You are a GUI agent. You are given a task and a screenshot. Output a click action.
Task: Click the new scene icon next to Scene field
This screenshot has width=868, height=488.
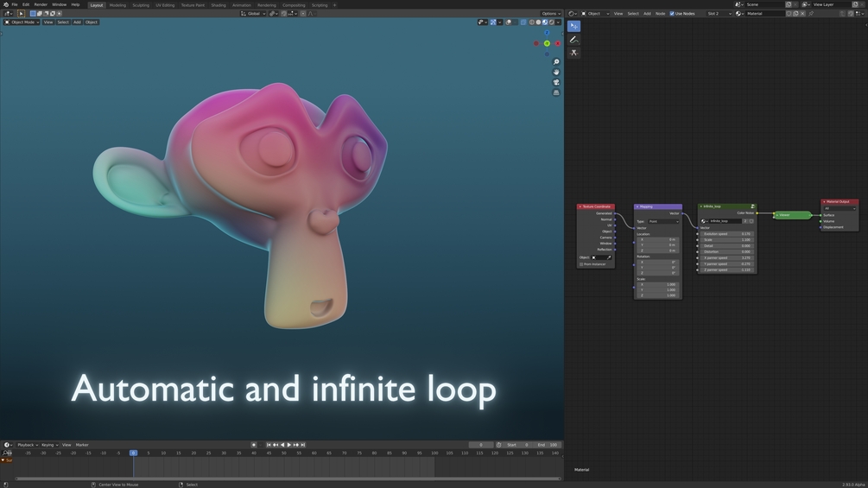tap(789, 4)
